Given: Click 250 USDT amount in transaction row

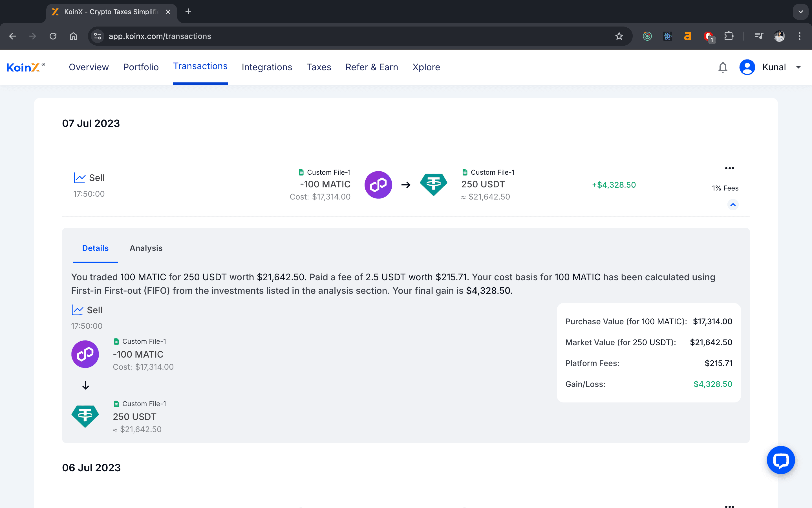Looking at the screenshot, I should (483, 184).
